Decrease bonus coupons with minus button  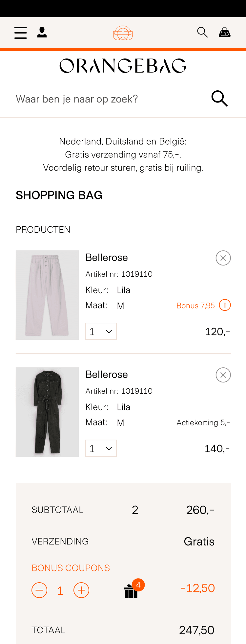39,590
